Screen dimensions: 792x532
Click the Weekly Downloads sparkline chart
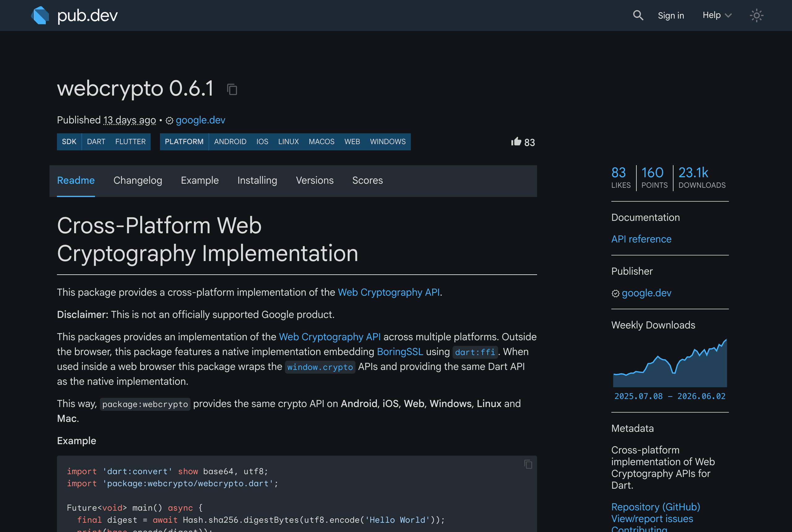[670, 363]
